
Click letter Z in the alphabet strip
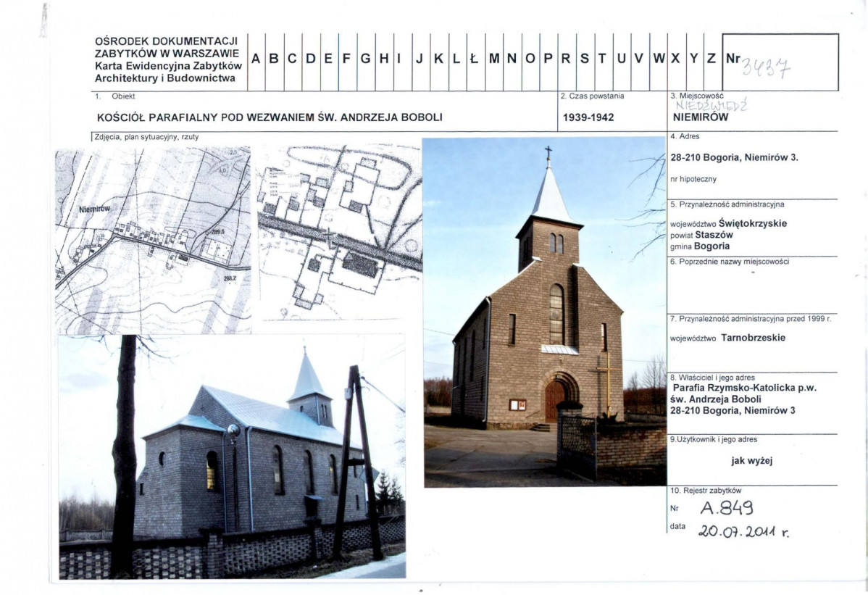(711, 59)
